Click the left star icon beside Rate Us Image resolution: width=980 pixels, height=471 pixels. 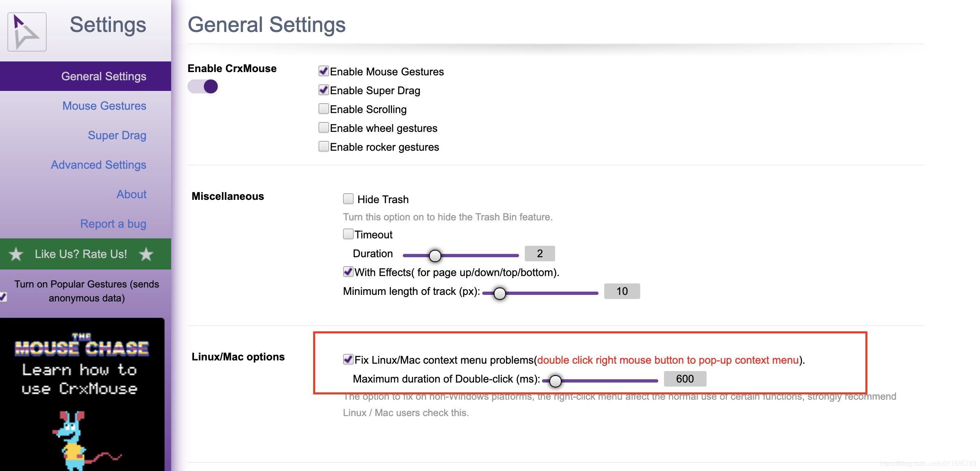point(16,254)
